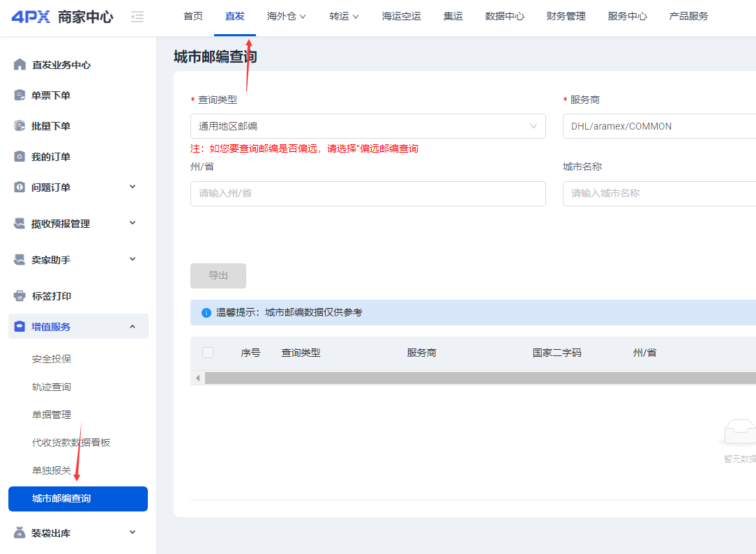Click the alert icon beside 问题订单

20,187
